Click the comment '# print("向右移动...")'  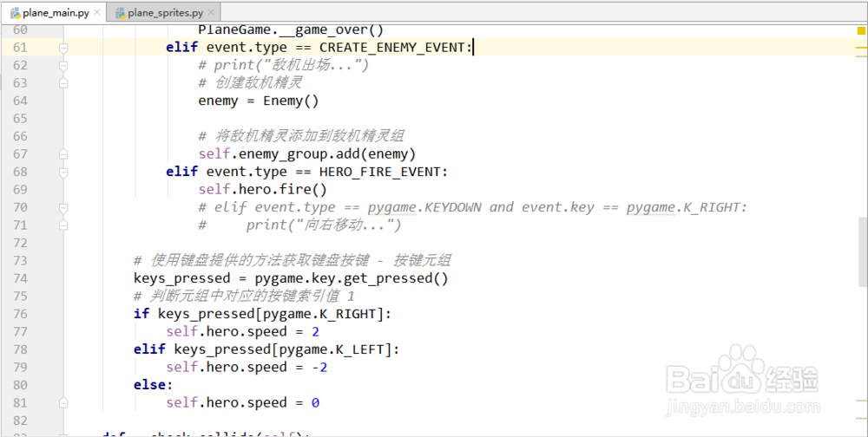[x=299, y=225]
